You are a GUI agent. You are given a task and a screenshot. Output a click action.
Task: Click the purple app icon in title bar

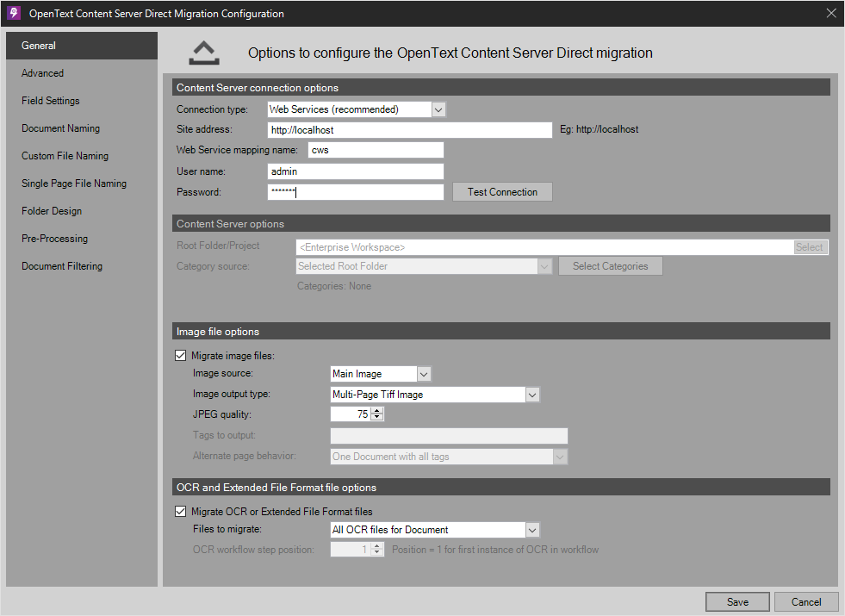14,13
